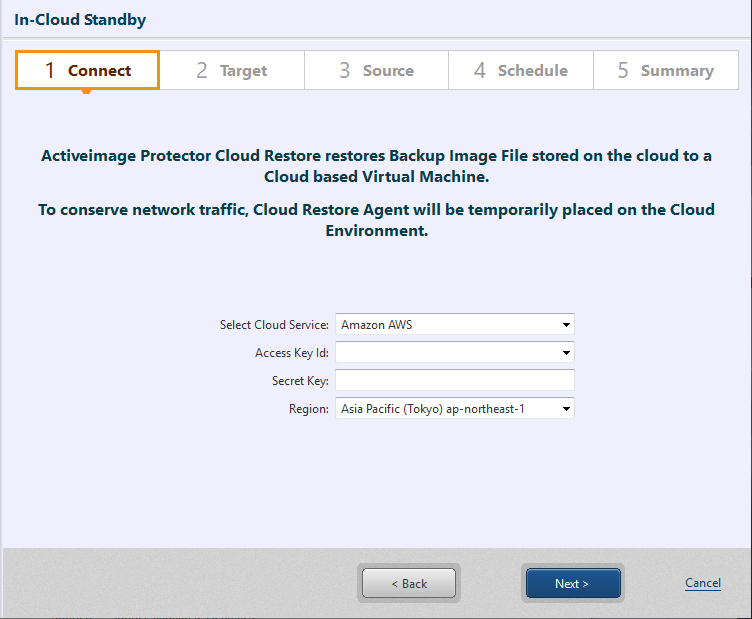752x619 pixels.
Task: Go to the Source step tab
Action: point(375,71)
